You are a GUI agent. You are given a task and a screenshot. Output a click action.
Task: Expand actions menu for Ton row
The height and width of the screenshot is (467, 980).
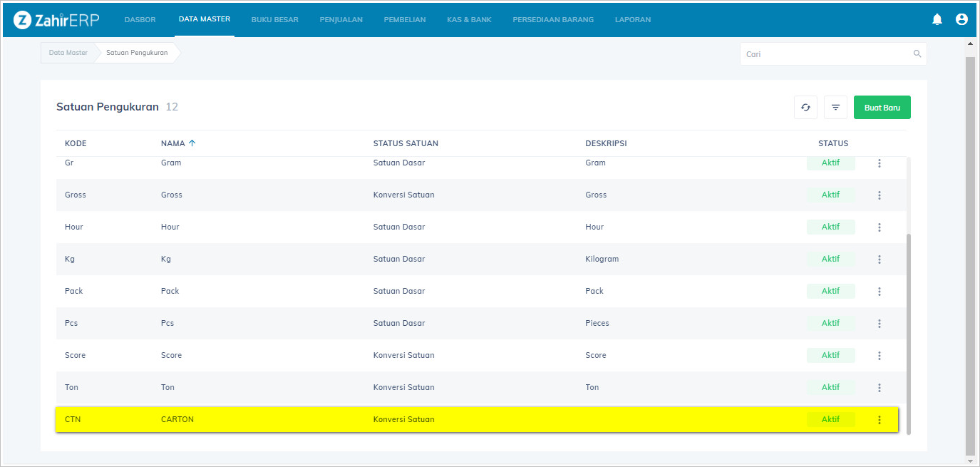(880, 388)
